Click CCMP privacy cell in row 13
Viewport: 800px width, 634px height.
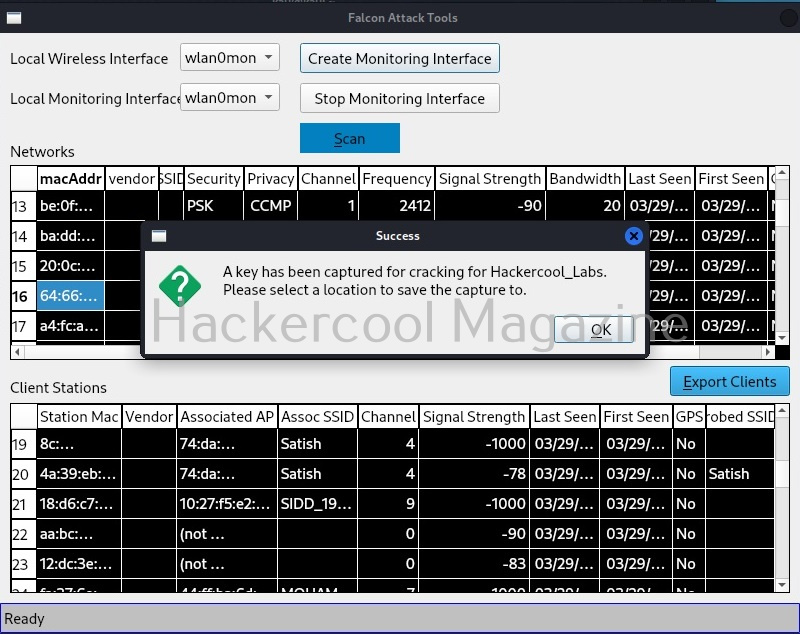pos(271,206)
